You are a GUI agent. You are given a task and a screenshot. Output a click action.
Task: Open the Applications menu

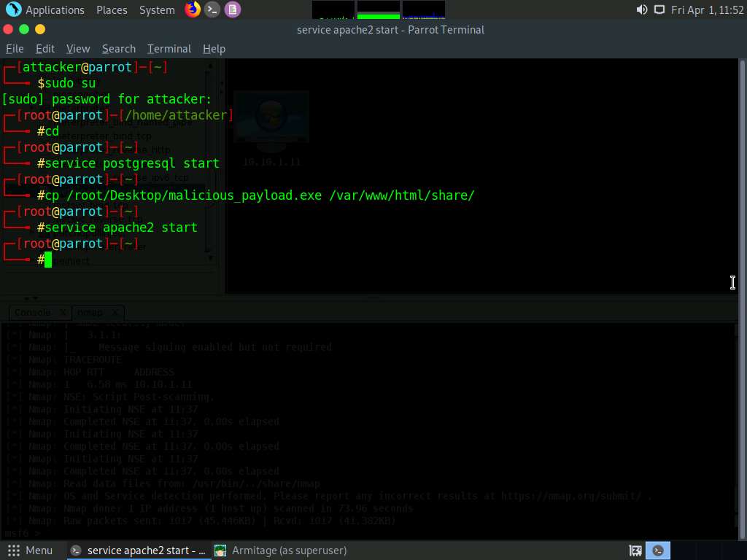pos(55,9)
